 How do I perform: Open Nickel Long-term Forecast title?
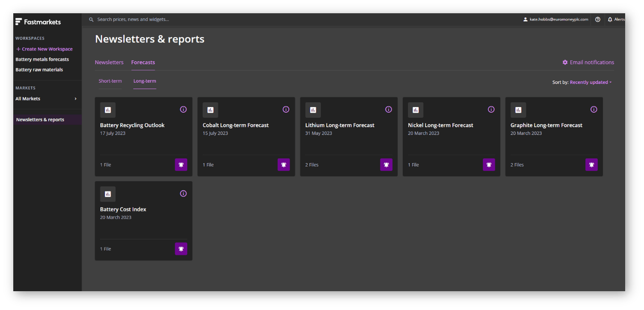(441, 125)
